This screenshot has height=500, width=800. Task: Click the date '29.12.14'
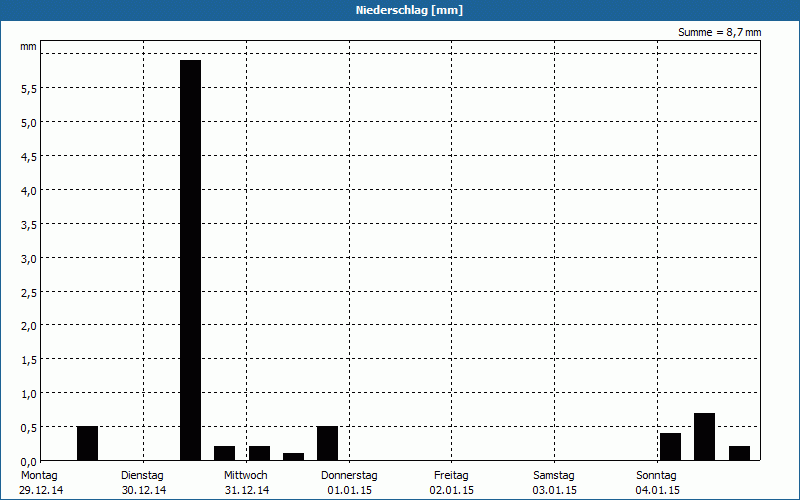pyautogui.click(x=41, y=491)
